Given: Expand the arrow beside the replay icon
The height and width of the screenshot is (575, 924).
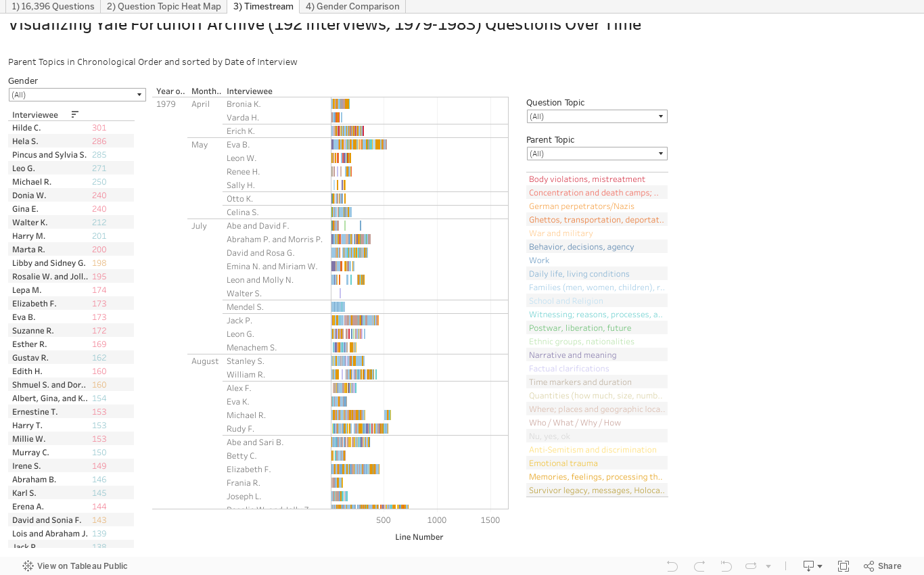Looking at the screenshot, I should (768, 567).
